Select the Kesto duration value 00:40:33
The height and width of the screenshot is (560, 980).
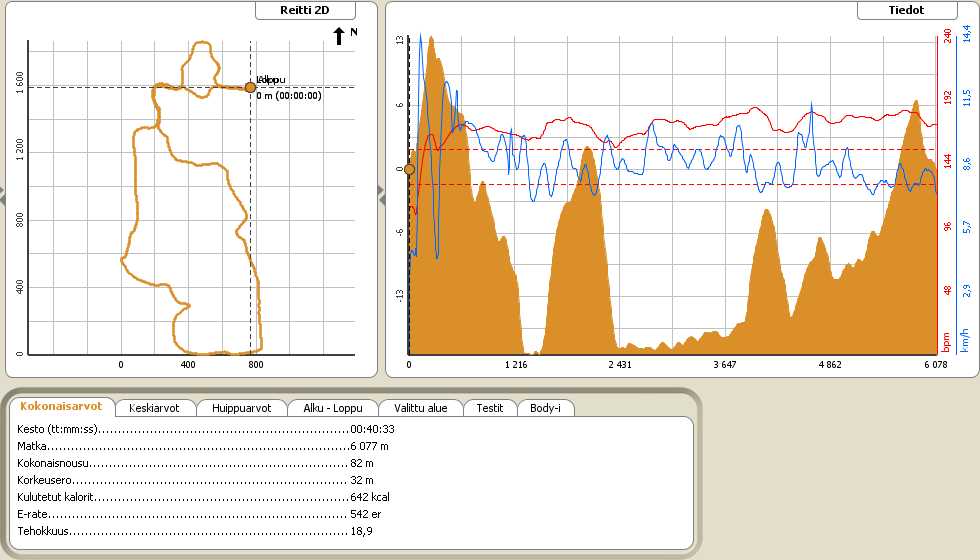click(372, 429)
